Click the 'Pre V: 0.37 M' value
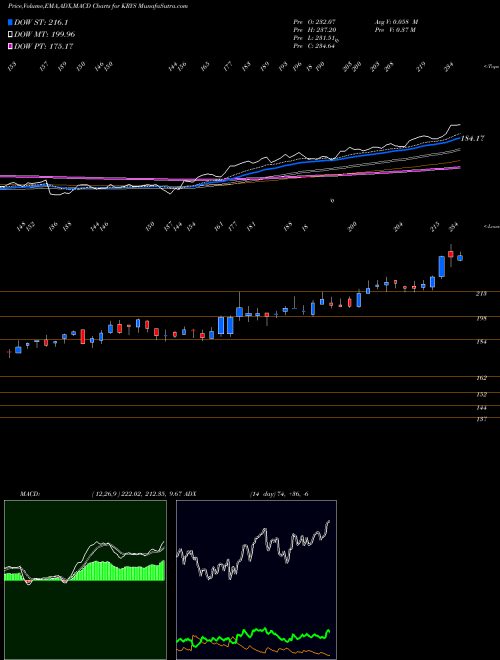The width and height of the screenshot is (500, 660). pos(395,30)
